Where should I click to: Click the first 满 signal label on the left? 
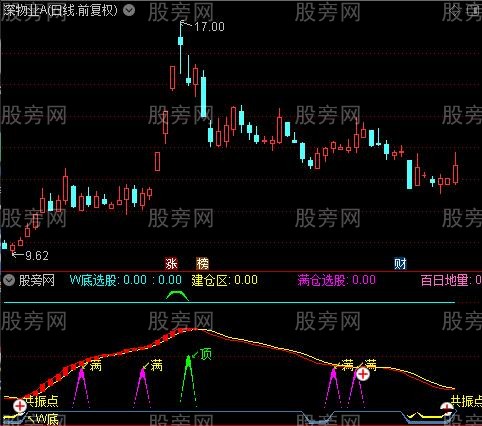[95, 366]
